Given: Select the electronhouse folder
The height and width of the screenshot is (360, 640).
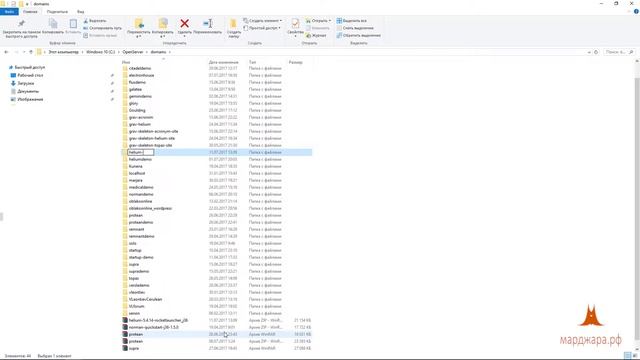Looking at the screenshot, I should (x=141, y=75).
